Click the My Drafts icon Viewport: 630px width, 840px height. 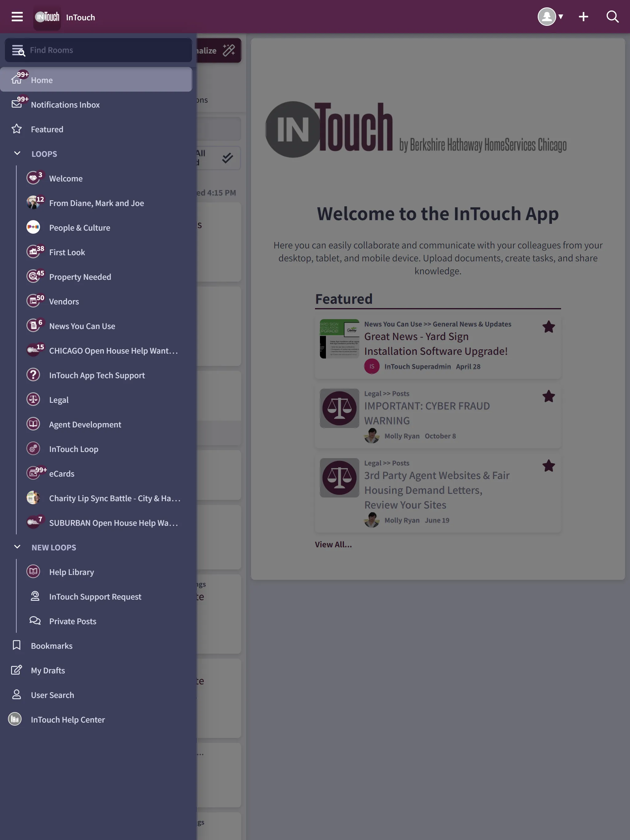point(16,671)
